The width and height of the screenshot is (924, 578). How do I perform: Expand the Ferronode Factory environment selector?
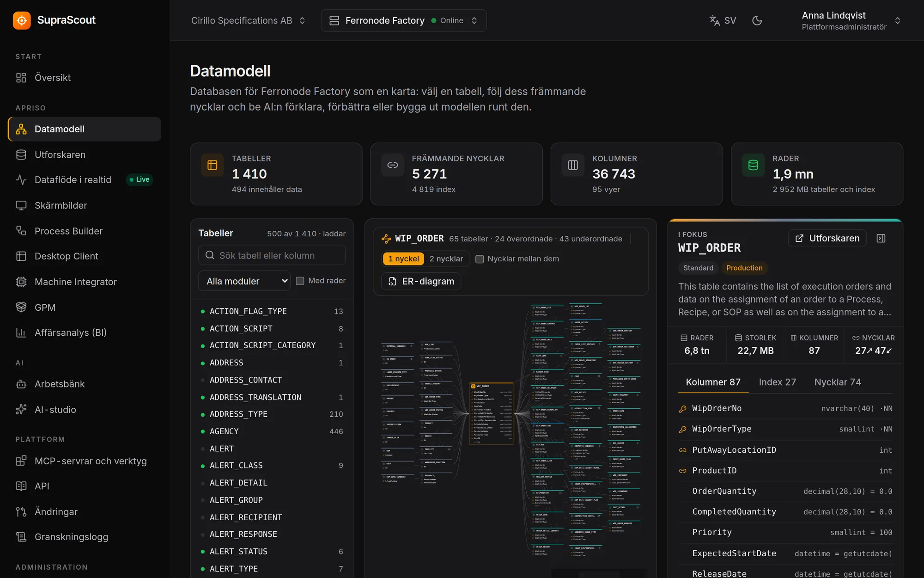pyautogui.click(x=403, y=20)
